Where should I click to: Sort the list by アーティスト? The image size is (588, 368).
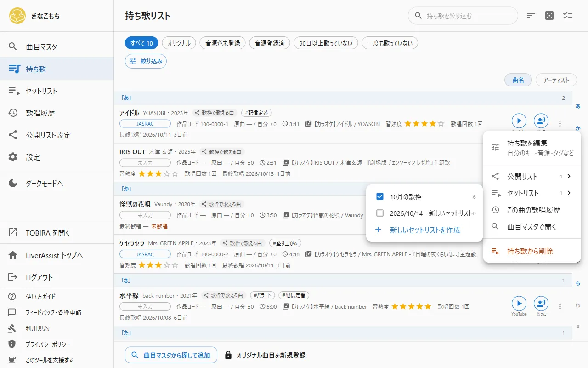pyautogui.click(x=556, y=80)
